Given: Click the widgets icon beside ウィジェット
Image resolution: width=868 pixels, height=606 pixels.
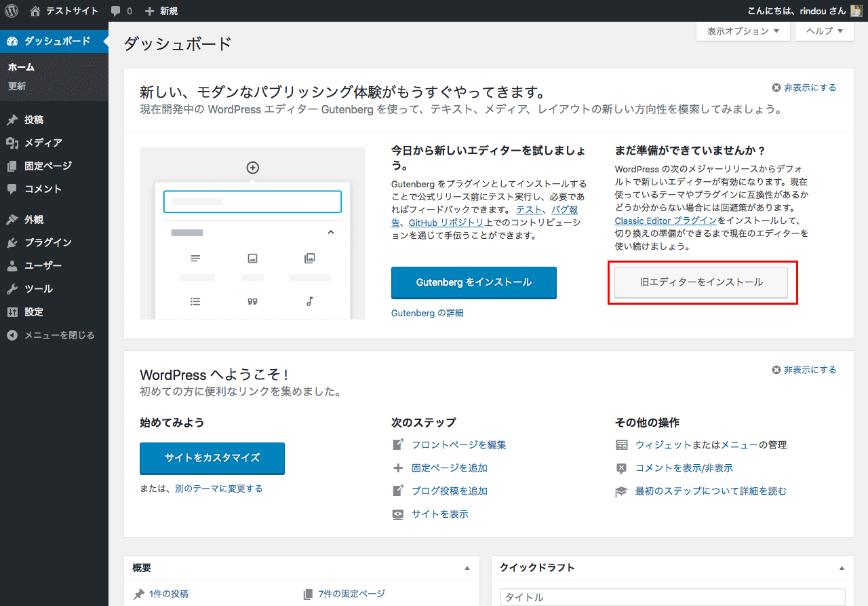Looking at the screenshot, I should coord(622,445).
